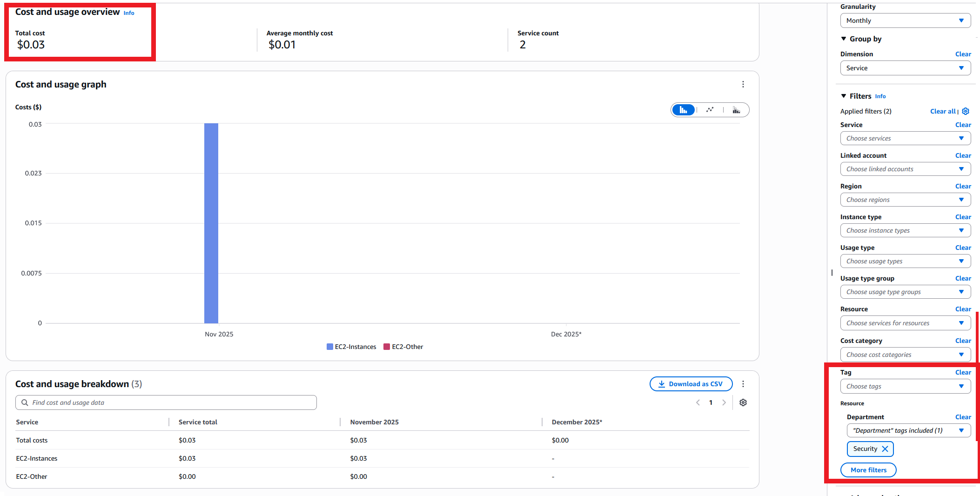Clear the Usage type filter
The width and height of the screenshot is (980, 496).
(x=963, y=248)
